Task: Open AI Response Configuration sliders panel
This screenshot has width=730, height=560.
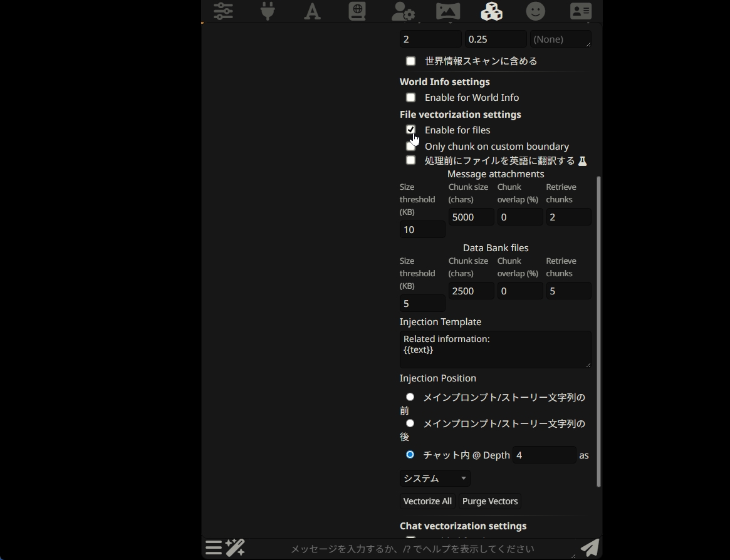Action: pyautogui.click(x=223, y=11)
